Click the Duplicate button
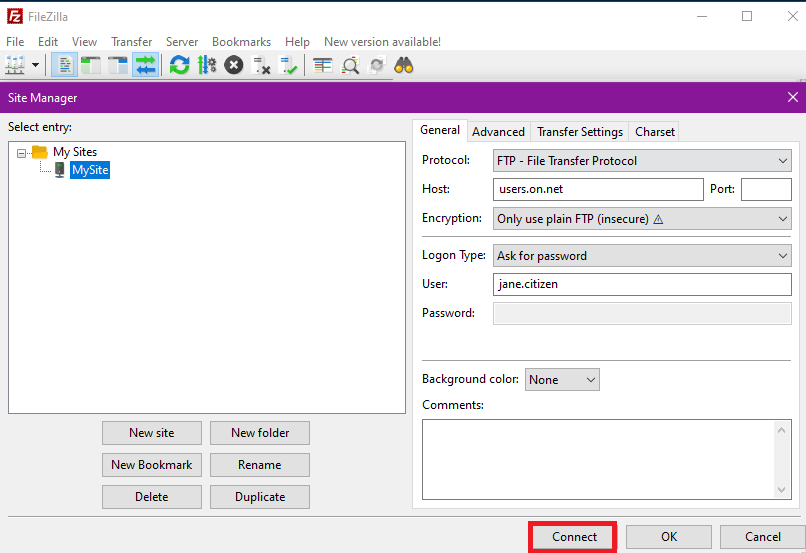This screenshot has width=806, height=553. [260, 496]
